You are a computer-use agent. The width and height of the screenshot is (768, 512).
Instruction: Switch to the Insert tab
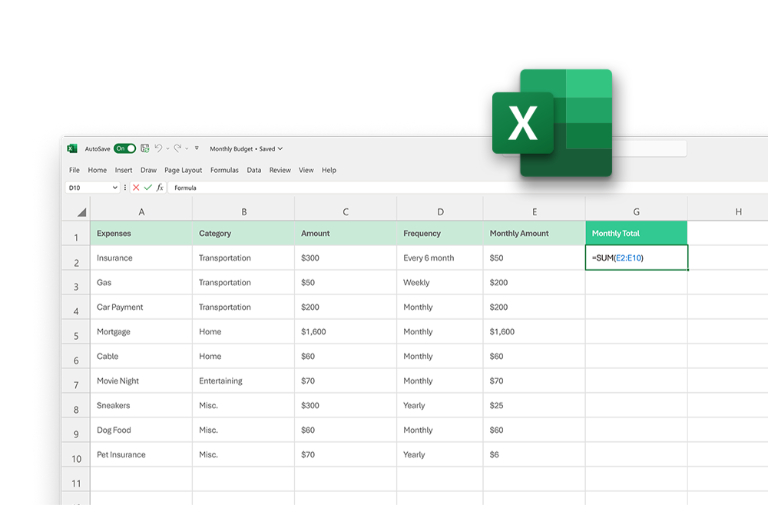pos(123,170)
